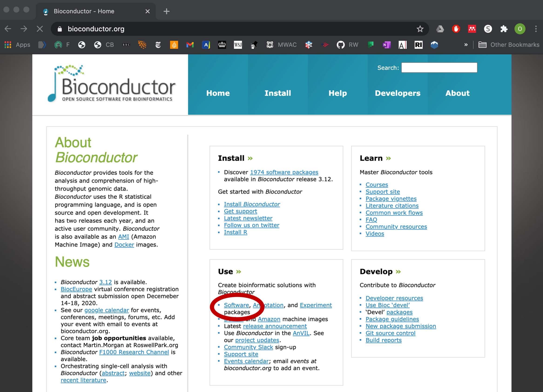Screen dimensions: 543x392
Task: Click the Google Drive extension icon
Action: tap(440, 29)
